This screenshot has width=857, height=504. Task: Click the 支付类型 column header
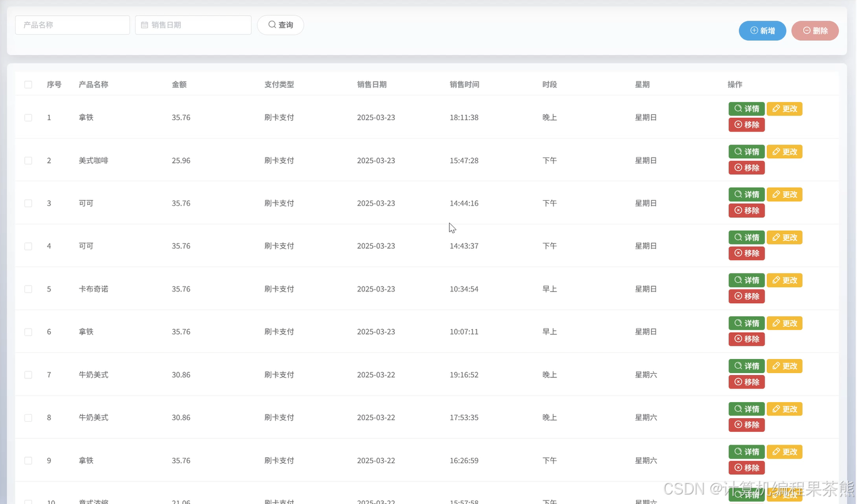click(x=279, y=85)
